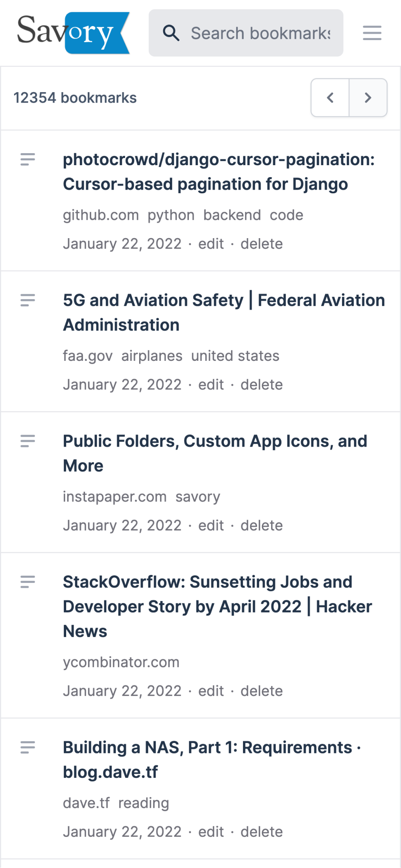
Task: Open the django-cursor-pagination bookmark title
Action: tap(219, 172)
